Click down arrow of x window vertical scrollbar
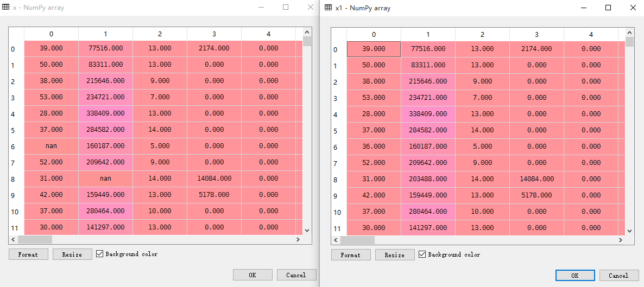The height and width of the screenshot is (287, 644). [307, 231]
